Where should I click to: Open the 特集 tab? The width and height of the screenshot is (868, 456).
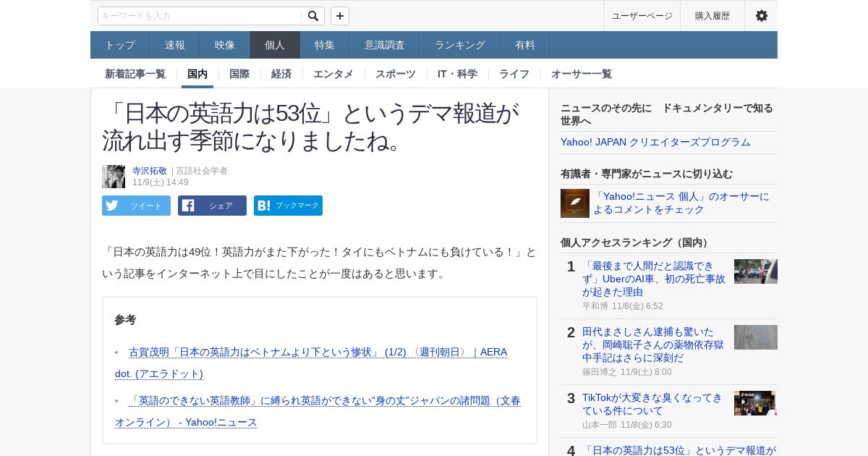coord(325,45)
